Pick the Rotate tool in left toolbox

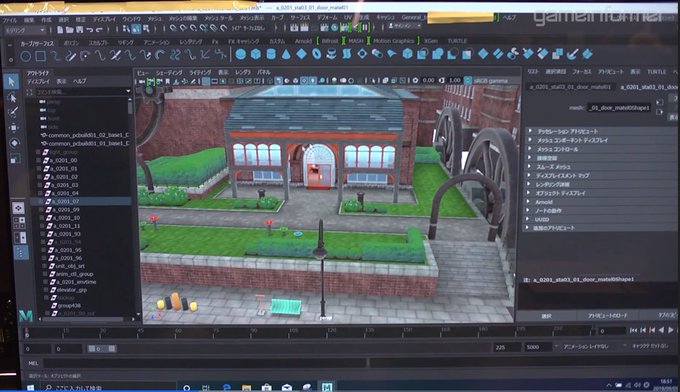(x=14, y=143)
